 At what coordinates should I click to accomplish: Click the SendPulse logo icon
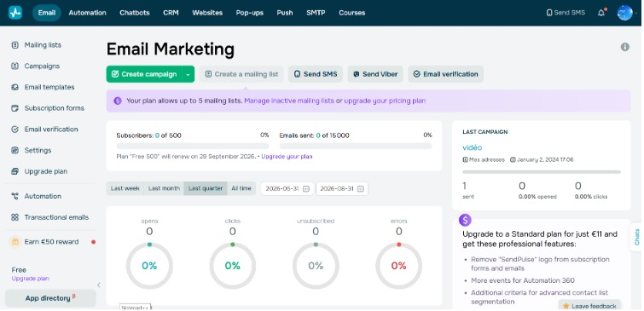tap(15, 13)
